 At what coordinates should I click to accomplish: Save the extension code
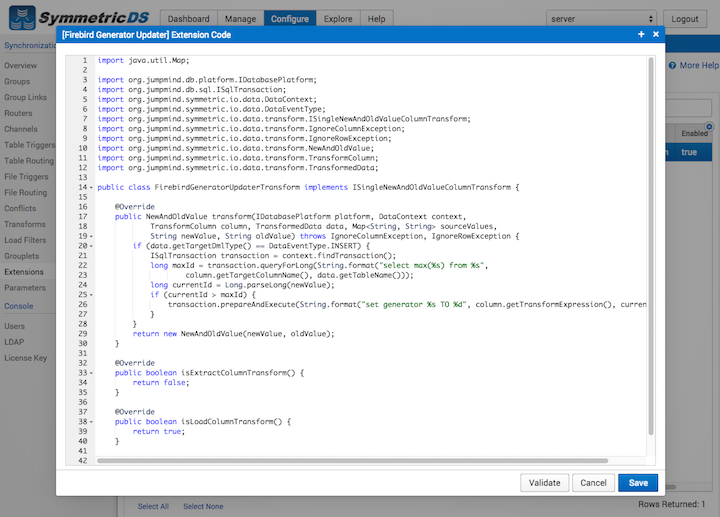638,483
